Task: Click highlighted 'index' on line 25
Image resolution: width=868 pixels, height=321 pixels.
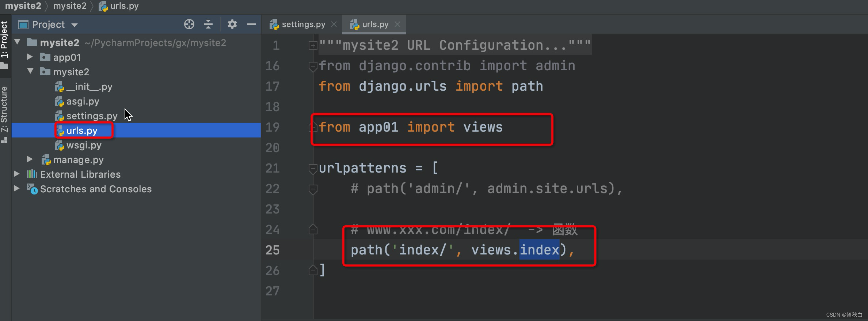Action: point(540,250)
